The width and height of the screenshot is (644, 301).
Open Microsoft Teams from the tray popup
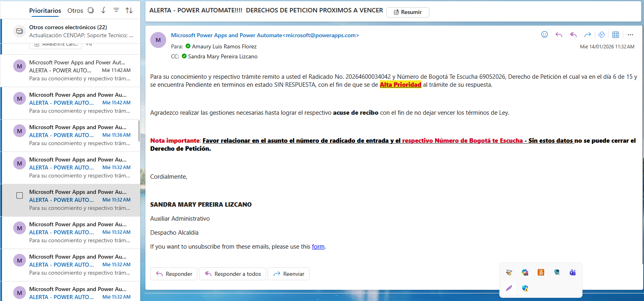click(x=572, y=272)
